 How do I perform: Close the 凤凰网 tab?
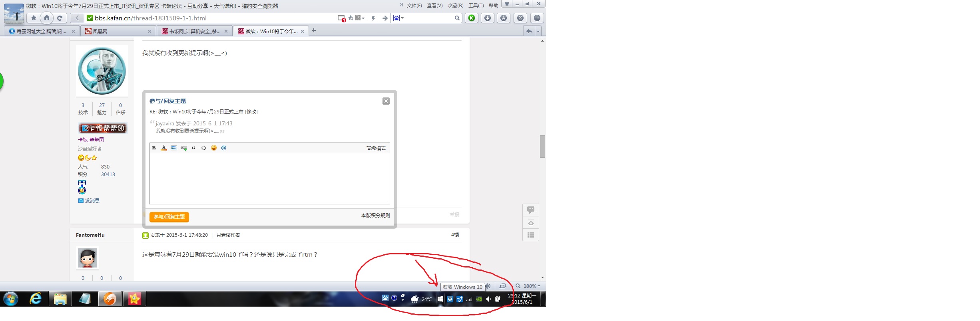149,31
